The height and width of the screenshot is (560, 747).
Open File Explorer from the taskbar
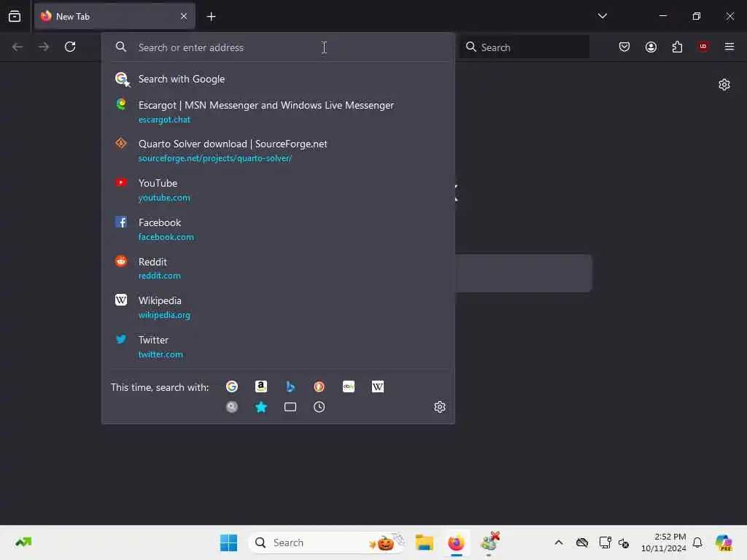point(424,542)
